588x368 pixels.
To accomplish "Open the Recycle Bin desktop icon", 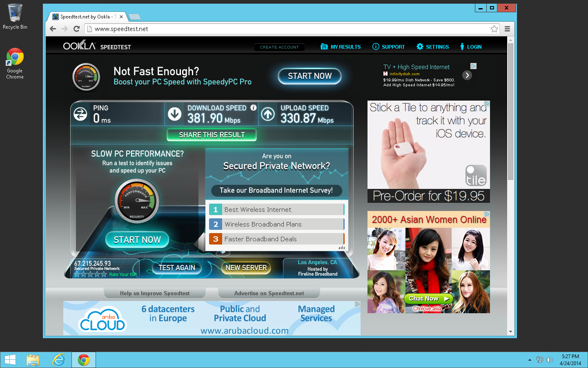I will coord(15,17).
